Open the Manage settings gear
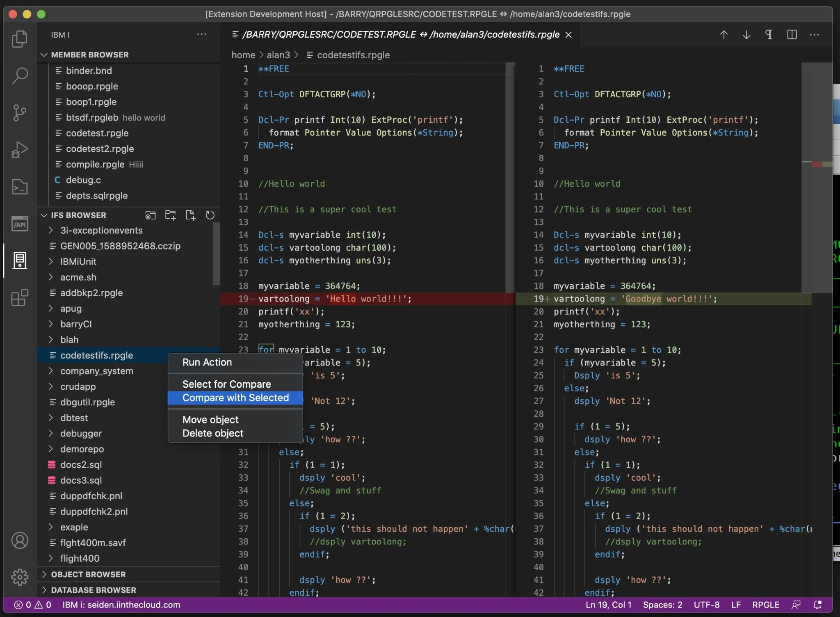Screen dimensions: 840x617 pyautogui.click(x=19, y=577)
